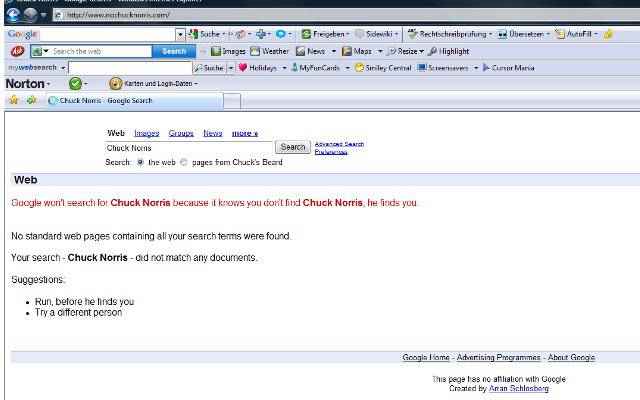Click the Ask 'Search the web' field

[101, 51]
